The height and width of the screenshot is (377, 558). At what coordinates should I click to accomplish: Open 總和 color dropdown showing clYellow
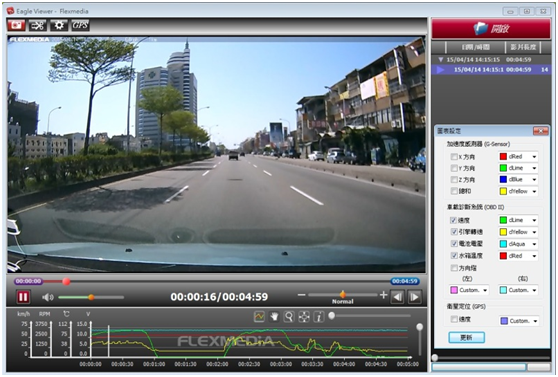point(518,191)
